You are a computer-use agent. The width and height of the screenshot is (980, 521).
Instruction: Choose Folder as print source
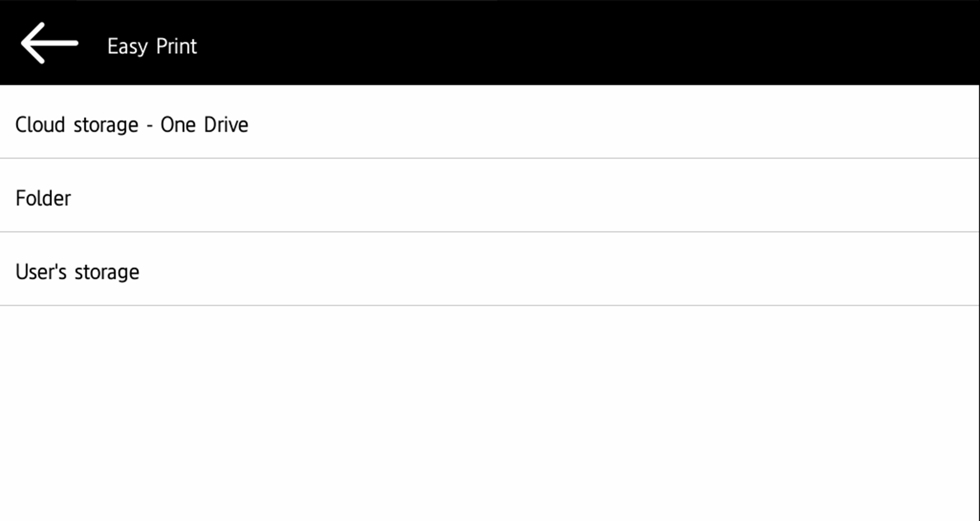[x=43, y=198]
